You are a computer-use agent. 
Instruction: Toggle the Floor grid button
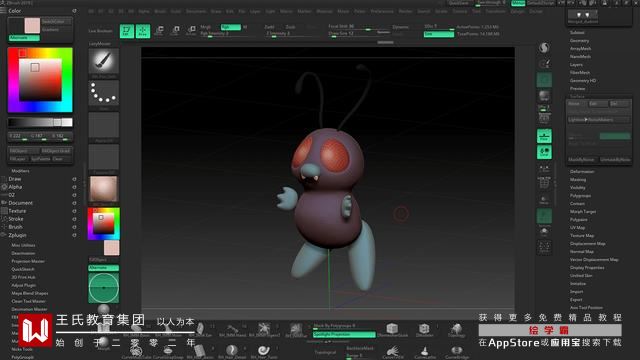point(544,136)
